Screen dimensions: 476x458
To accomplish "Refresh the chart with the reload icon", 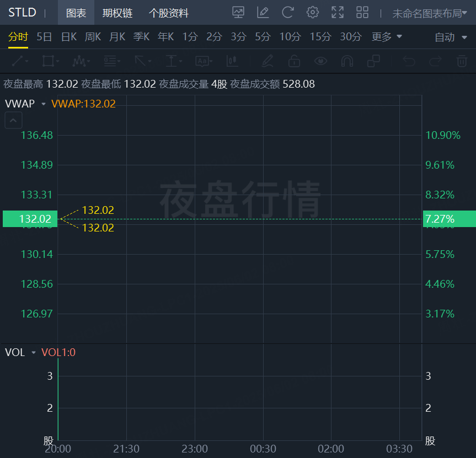I will tap(287, 13).
